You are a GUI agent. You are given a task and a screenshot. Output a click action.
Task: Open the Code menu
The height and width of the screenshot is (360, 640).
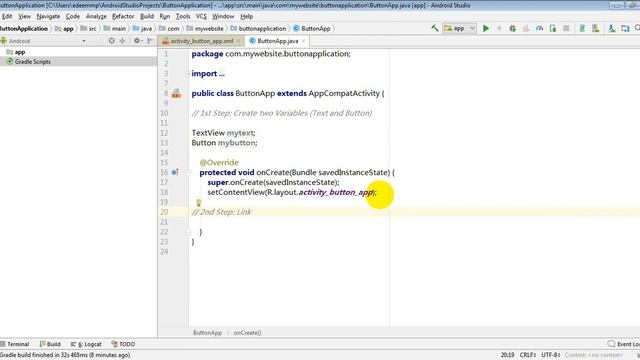pos(73,16)
